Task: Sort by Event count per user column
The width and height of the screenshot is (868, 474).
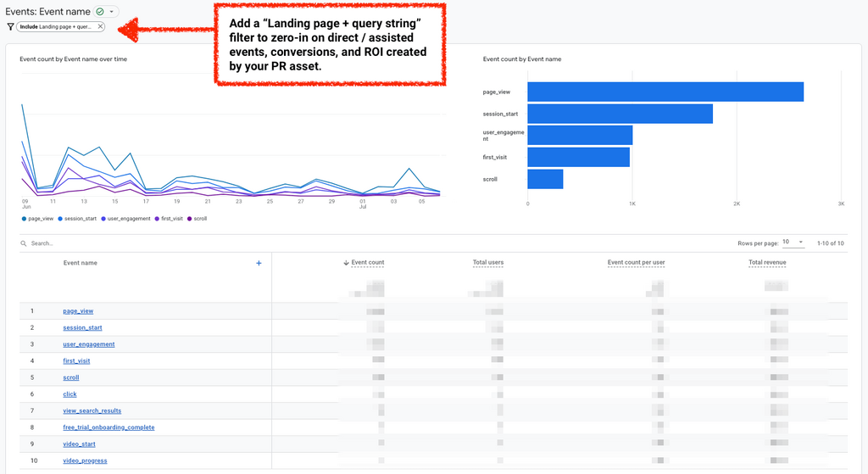Action: coord(636,263)
